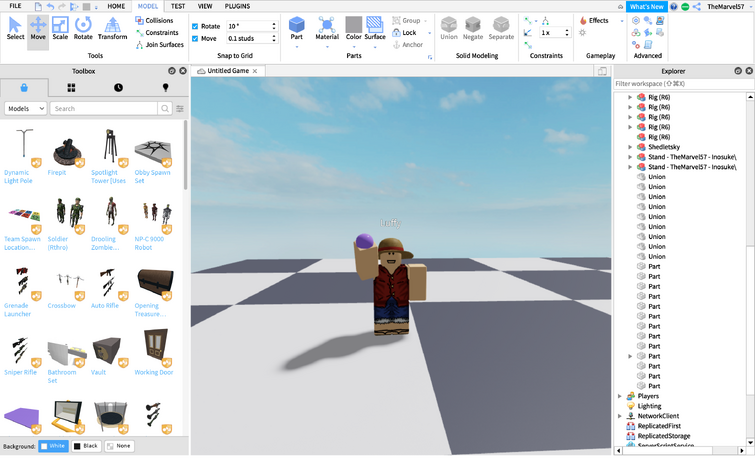Activate the Select tool
755x472 pixels.
[15, 28]
